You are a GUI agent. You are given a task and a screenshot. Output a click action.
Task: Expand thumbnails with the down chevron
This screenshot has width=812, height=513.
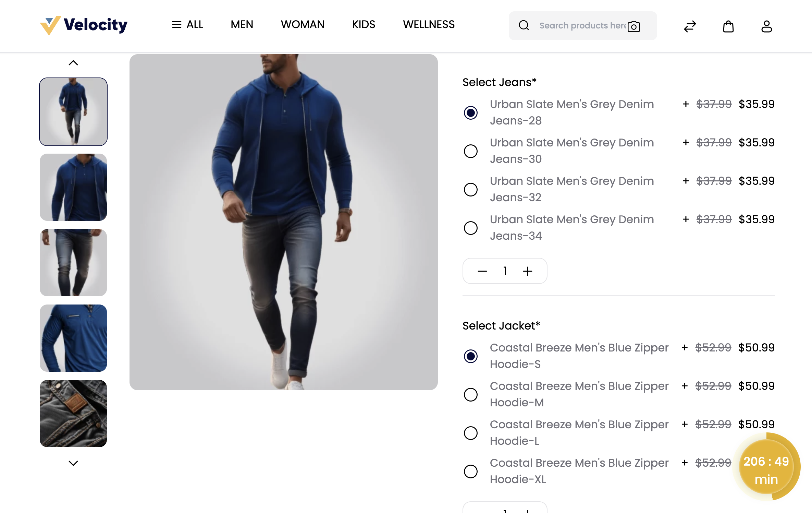tap(73, 462)
